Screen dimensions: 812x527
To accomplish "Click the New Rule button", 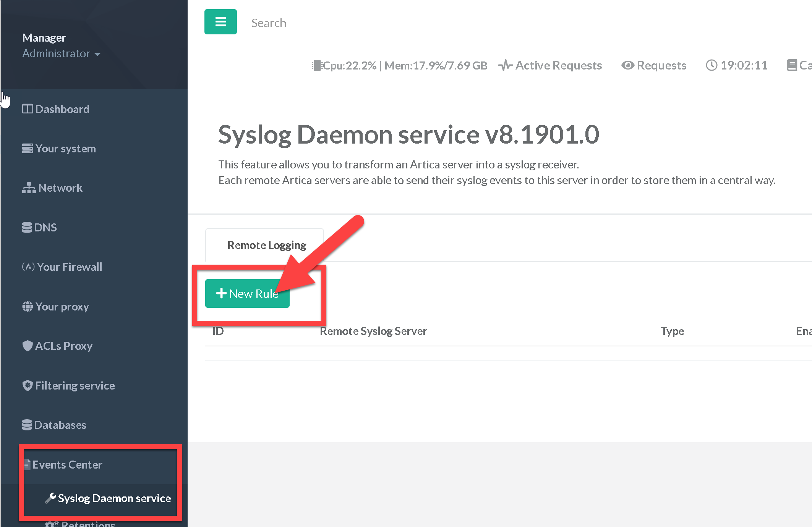I will (x=247, y=293).
